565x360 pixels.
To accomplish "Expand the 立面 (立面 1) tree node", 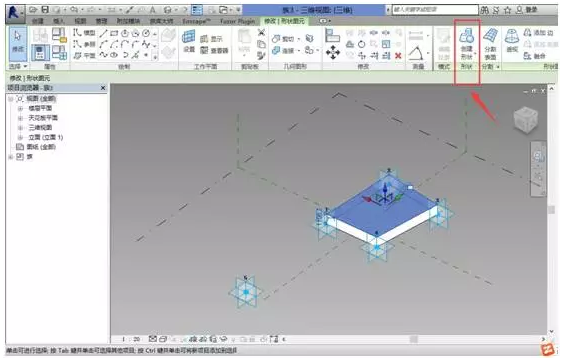I will [x=21, y=137].
